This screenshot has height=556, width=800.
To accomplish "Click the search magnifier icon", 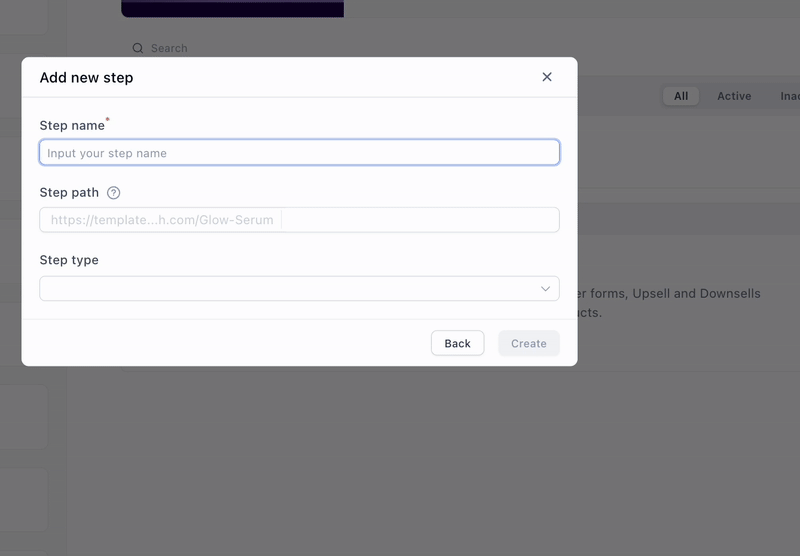I will tap(138, 48).
